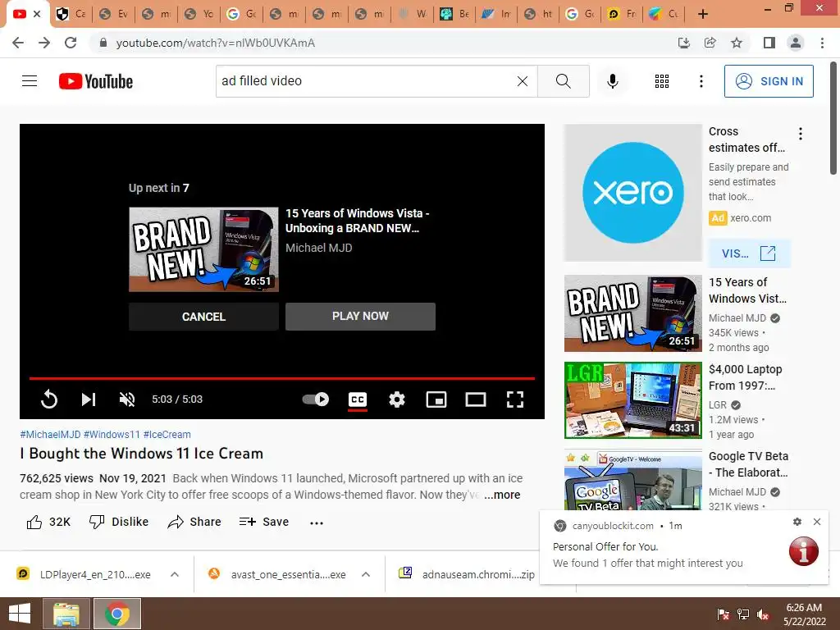Dislike the video
The width and height of the screenshot is (840, 630).
point(118,522)
